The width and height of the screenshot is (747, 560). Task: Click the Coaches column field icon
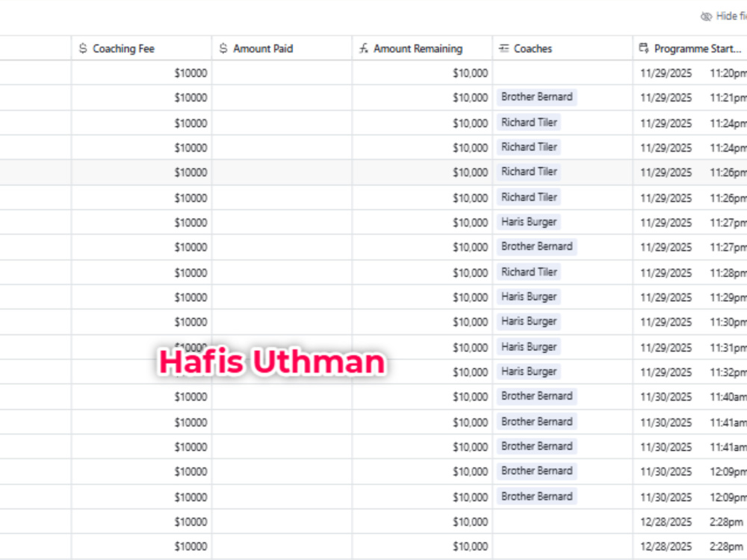pos(503,49)
